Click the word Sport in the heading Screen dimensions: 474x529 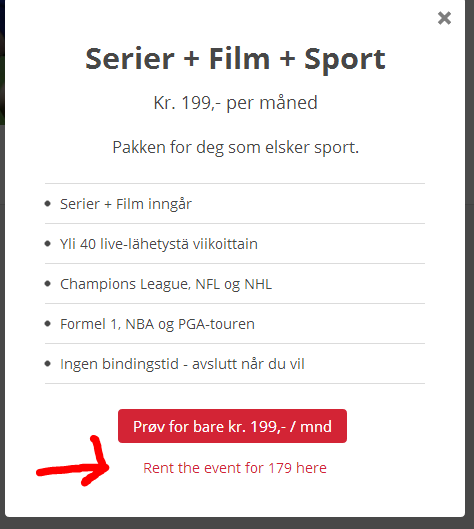tap(345, 59)
